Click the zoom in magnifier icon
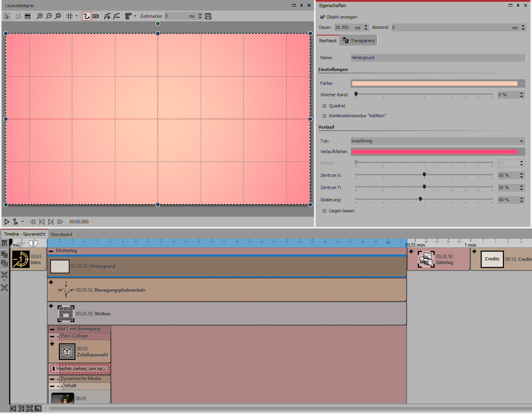 tap(39, 16)
